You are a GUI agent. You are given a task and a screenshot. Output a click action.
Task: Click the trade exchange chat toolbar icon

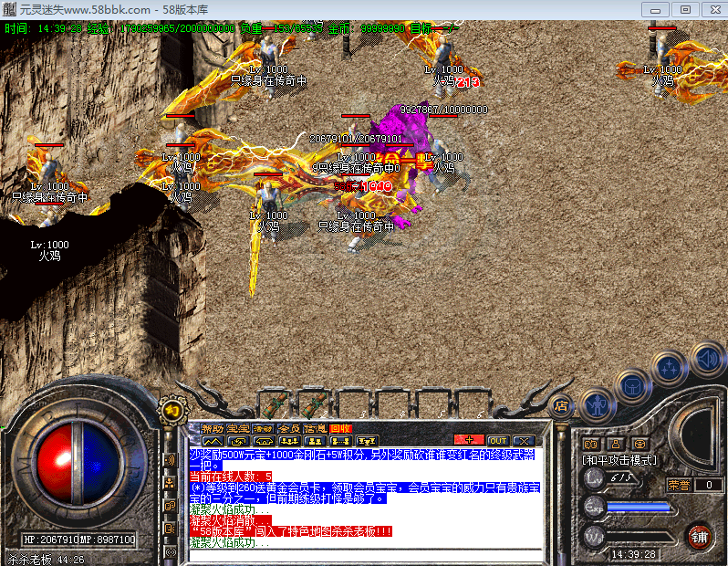click(239, 441)
